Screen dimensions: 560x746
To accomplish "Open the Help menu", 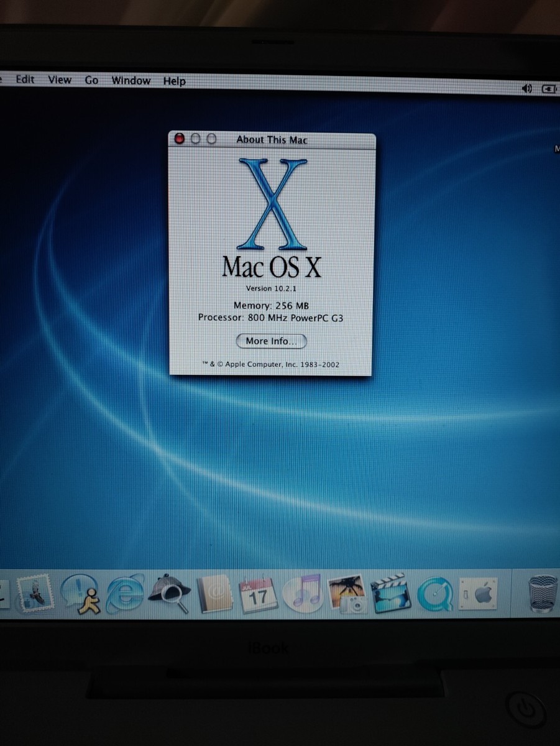I will tap(174, 80).
